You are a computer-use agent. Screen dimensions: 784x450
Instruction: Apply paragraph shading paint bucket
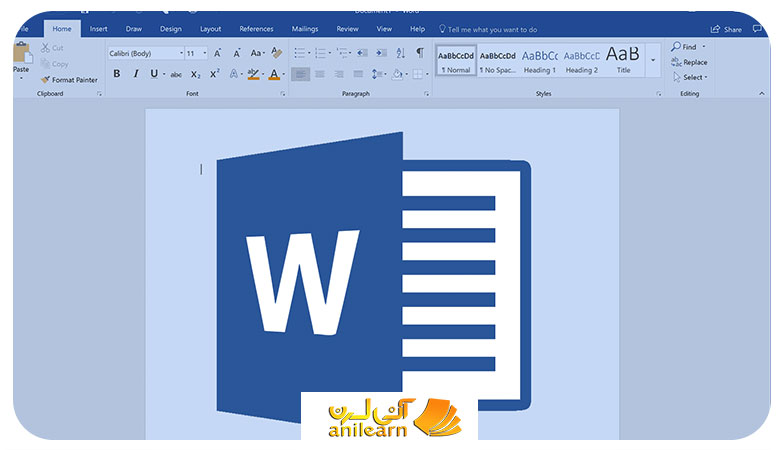click(398, 74)
